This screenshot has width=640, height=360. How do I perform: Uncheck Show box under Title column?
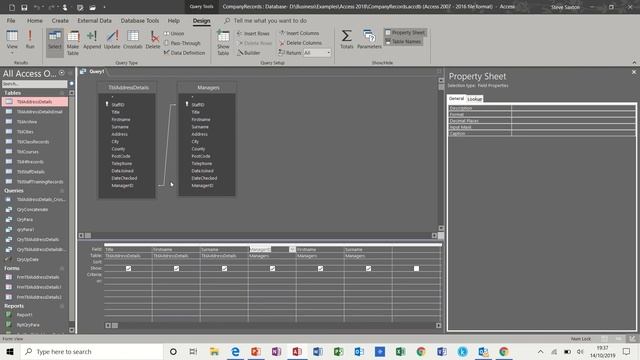pyautogui.click(x=128, y=268)
